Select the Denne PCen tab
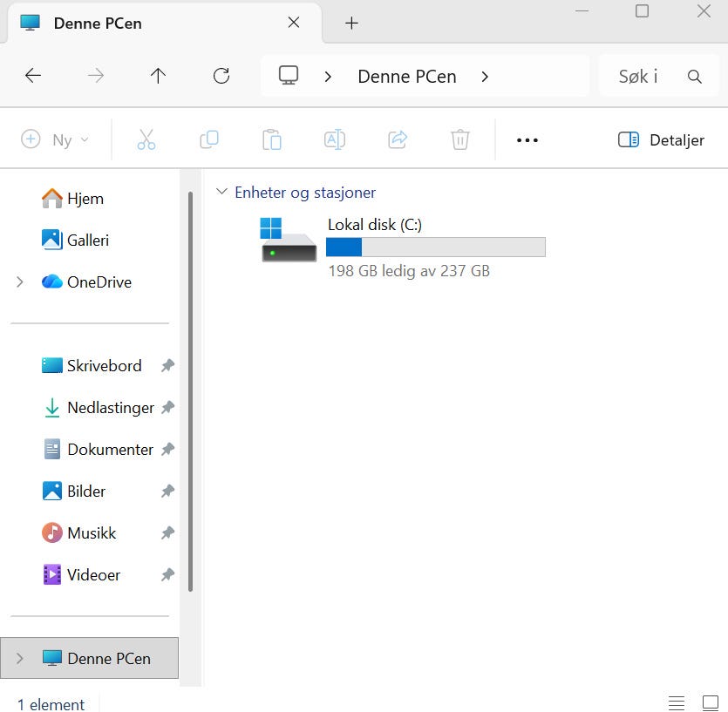 click(163, 24)
